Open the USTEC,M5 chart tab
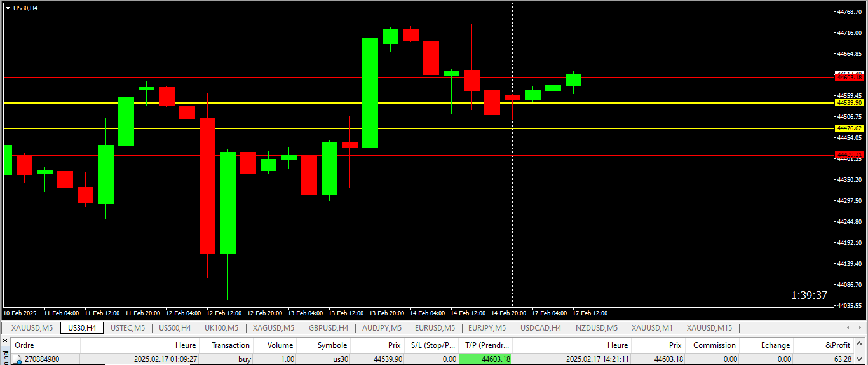Image resolution: width=868 pixels, height=365 pixels. pyautogui.click(x=128, y=328)
